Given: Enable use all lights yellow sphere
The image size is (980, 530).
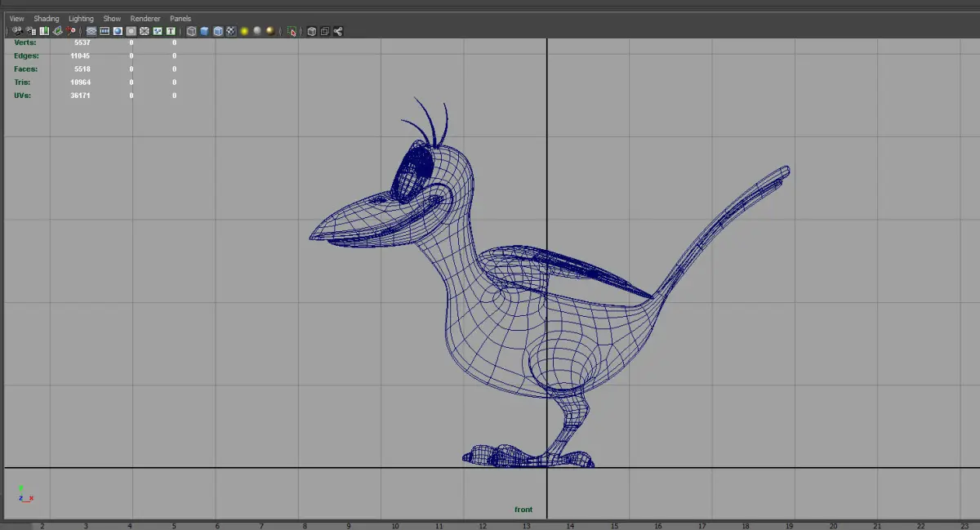Looking at the screenshot, I should point(244,31).
